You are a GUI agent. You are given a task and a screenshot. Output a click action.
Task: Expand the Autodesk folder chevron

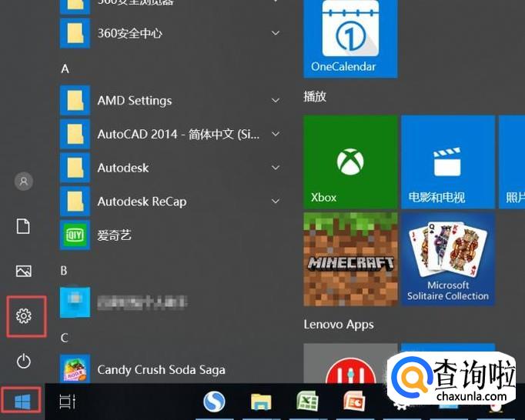click(x=276, y=168)
